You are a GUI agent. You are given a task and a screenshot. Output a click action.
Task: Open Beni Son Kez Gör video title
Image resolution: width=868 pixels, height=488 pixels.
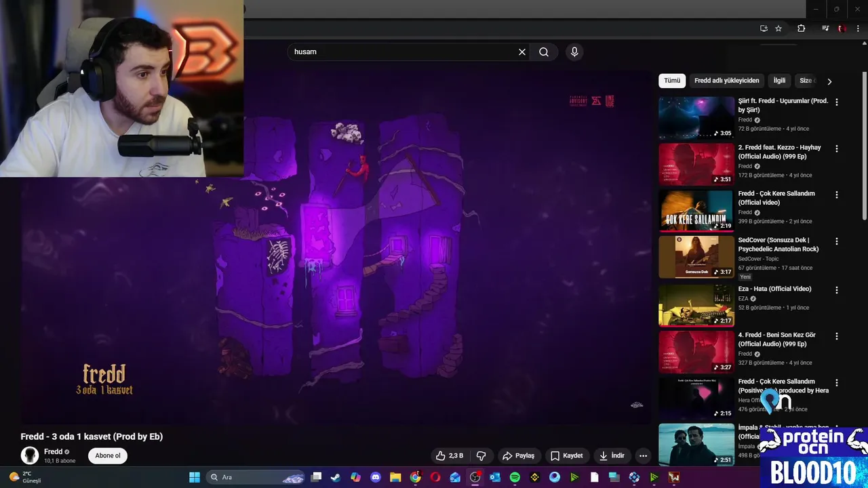click(x=777, y=340)
